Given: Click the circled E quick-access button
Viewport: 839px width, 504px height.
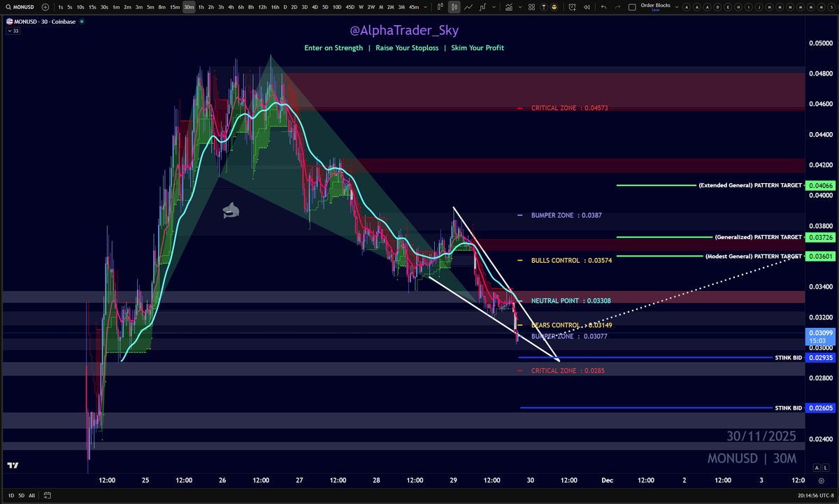Looking at the screenshot, I should pyautogui.click(x=728, y=7).
